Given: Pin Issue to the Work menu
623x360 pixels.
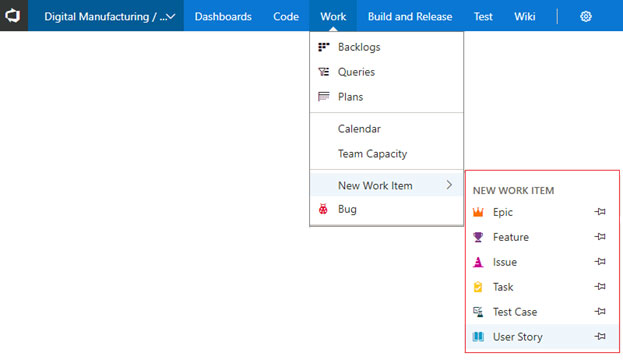Looking at the screenshot, I should tap(600, 261).
